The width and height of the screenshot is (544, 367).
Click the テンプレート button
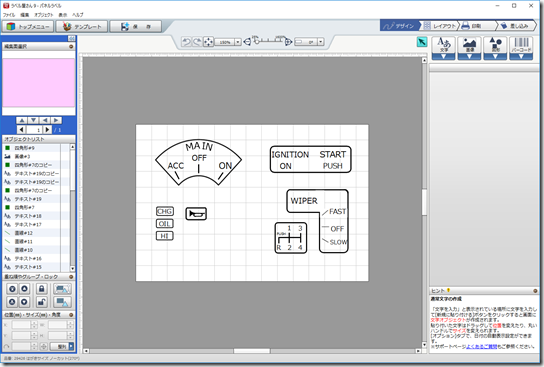(83, 27)
